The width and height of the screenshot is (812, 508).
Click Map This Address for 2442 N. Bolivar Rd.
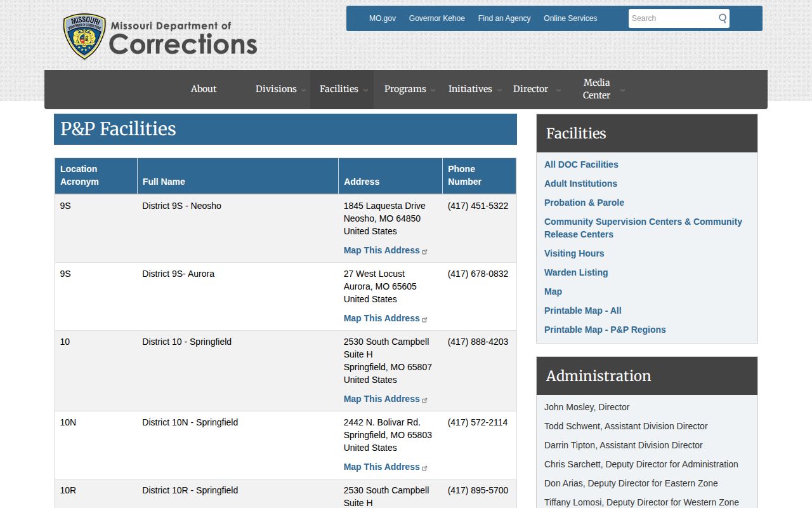382,467
